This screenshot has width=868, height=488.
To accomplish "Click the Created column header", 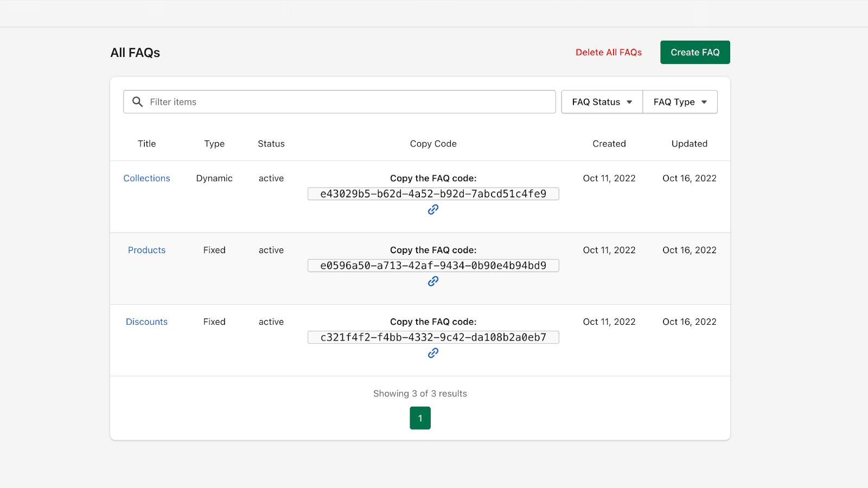I will tap(609, 144).
